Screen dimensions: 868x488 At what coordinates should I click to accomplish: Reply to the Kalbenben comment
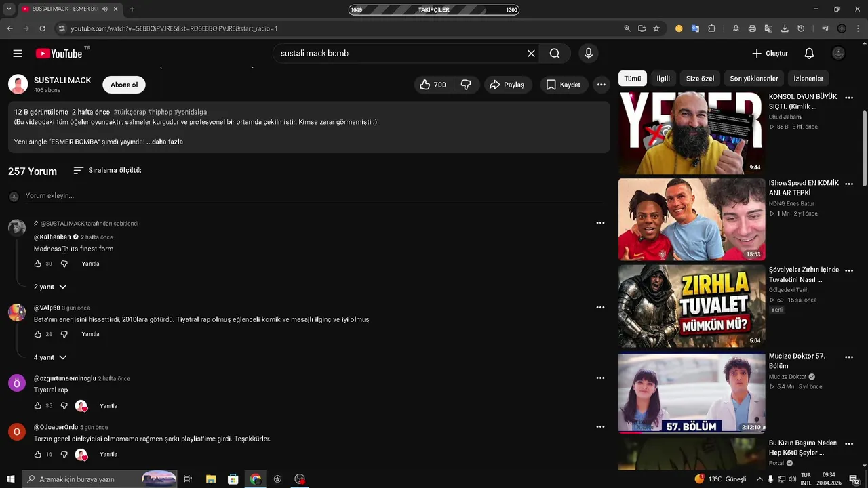tap(90, 264)
